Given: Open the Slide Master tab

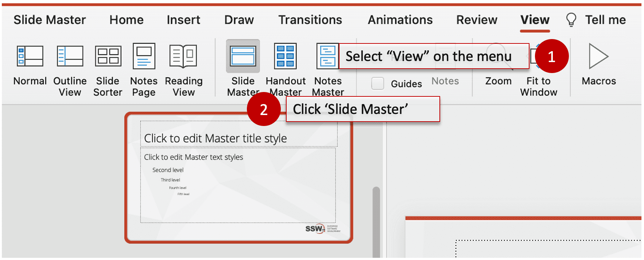Looking at the screenshot, I should pyautogui.click(x=50, y=20).
